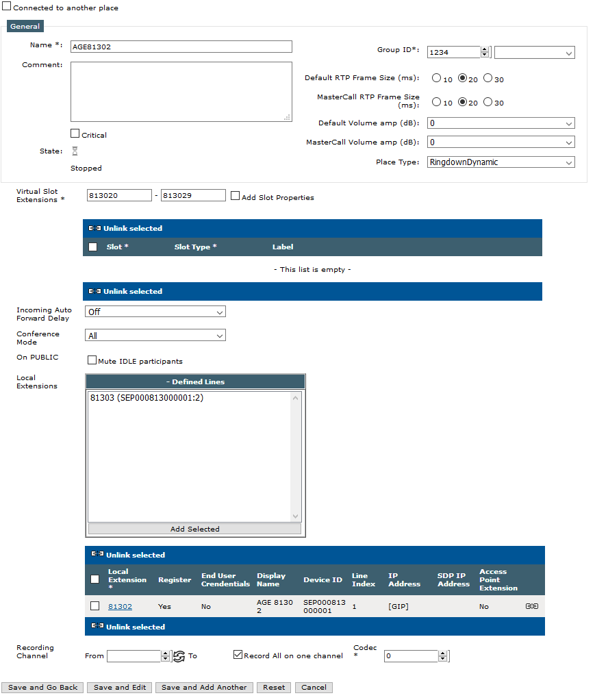The height and width of the screenshot is (700, 595).
Task: Click the hourglass State icon
Action: click(75, 151)
